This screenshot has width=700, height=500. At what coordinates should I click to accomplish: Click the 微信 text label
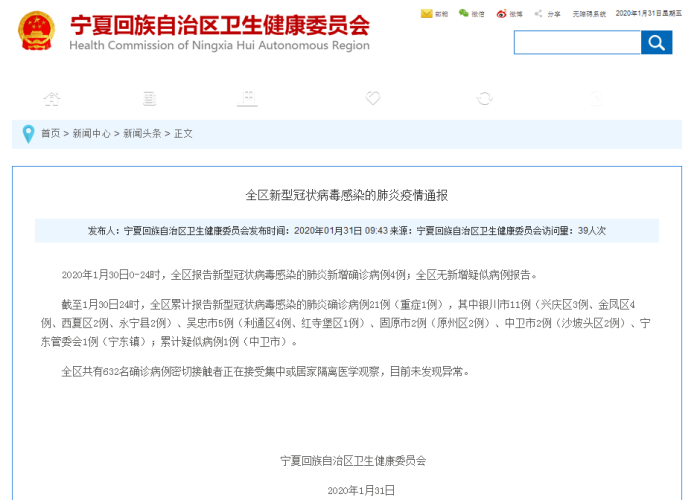(478, 14)
